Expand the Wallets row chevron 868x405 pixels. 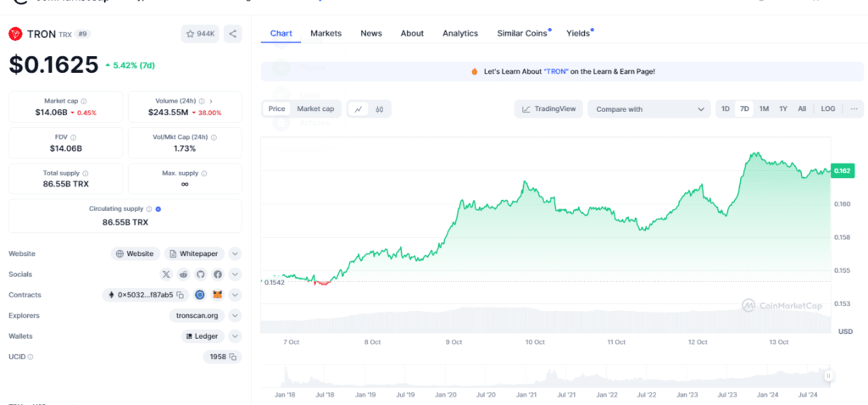coord(236,336)
